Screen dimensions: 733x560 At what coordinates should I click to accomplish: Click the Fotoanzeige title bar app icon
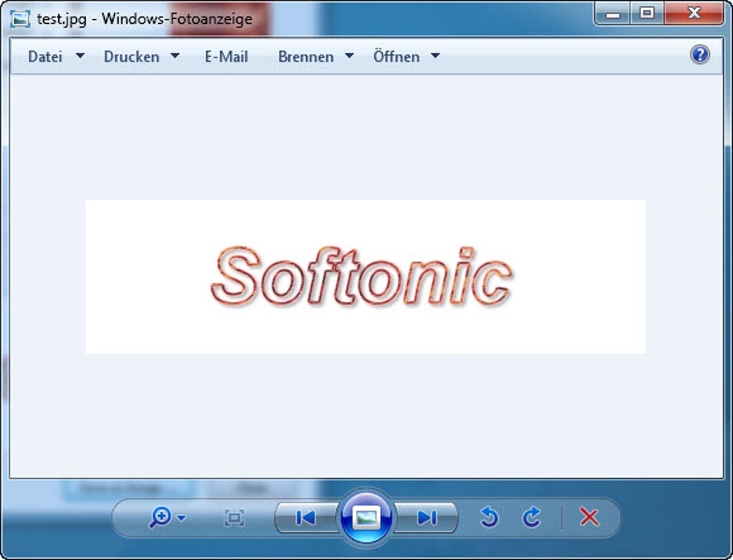(20, 19)
